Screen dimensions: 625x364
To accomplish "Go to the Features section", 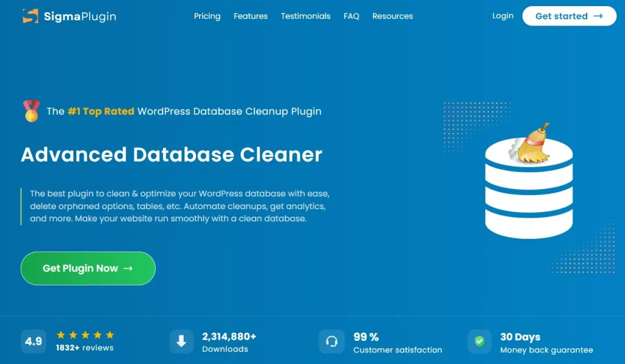I will [251, 16].
